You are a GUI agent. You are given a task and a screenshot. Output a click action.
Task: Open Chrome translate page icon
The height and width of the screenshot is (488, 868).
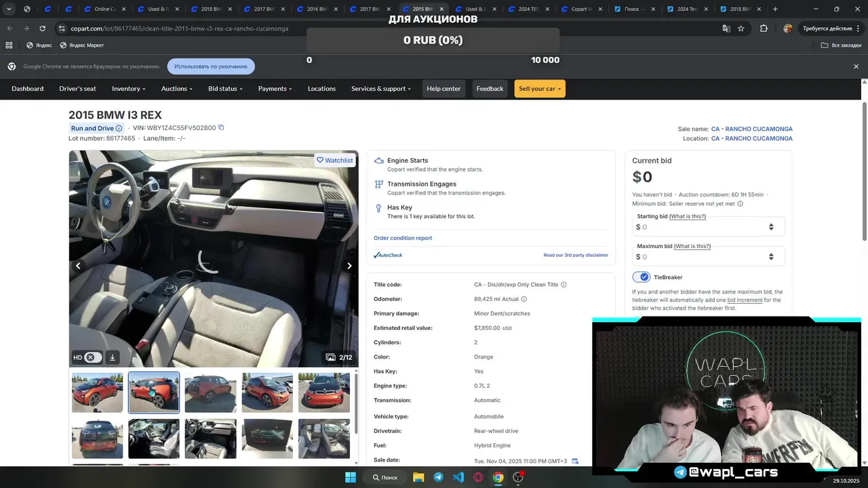point(726,28)
